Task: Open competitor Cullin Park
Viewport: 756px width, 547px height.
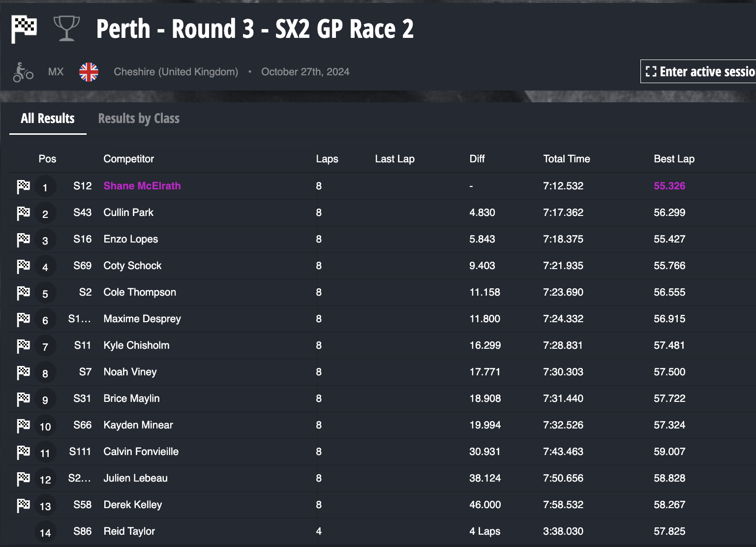Action: coord(128,213)
